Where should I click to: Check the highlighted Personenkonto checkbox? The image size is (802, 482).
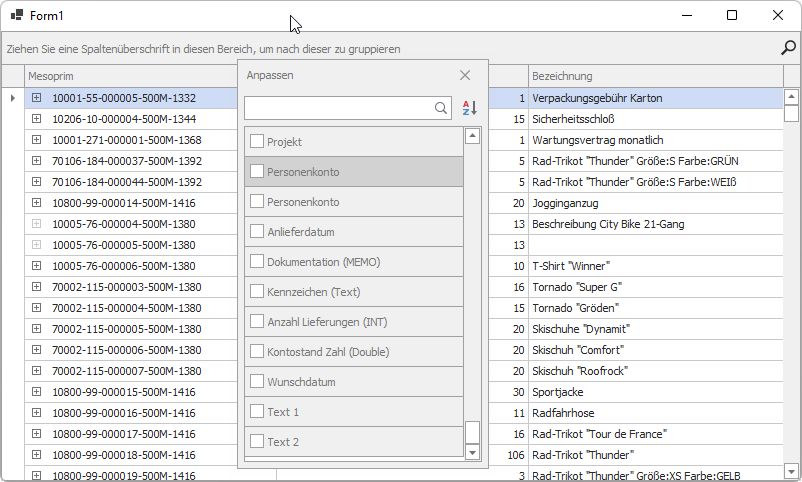tap(257, 171)
